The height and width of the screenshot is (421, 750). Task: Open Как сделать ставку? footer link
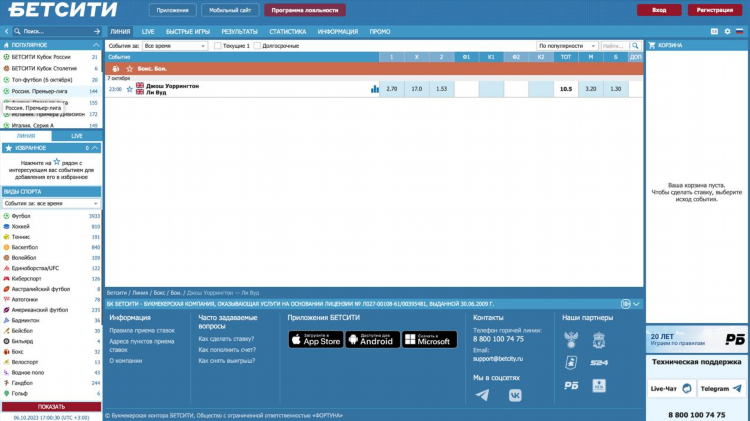point(226,339)
